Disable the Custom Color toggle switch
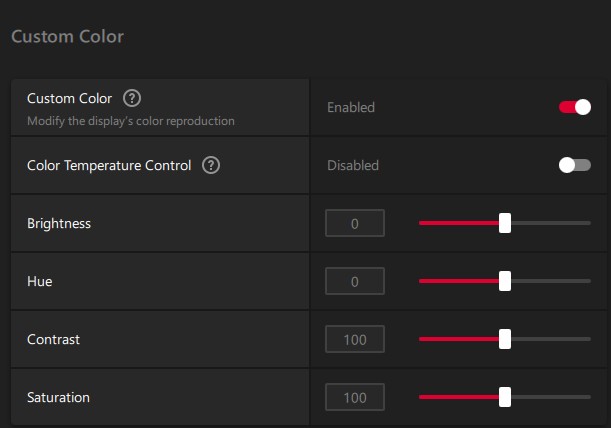611x428 pixels. pyautogui.click(x=575, y=107)
